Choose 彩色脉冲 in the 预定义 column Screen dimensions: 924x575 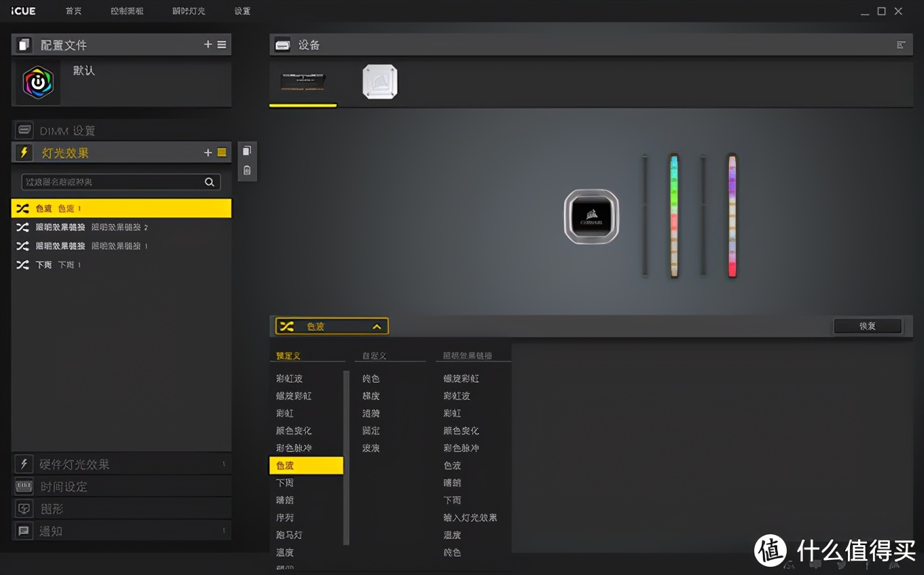pos(294,449)
